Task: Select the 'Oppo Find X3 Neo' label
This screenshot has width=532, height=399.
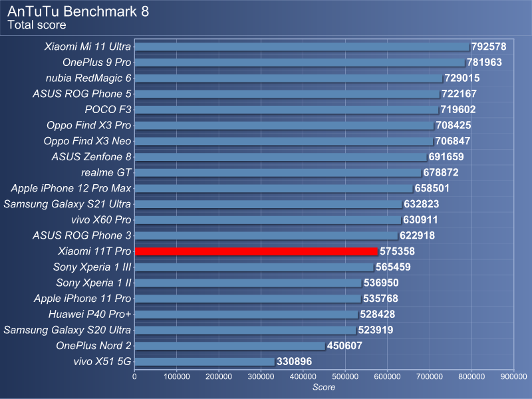Action: coord(87,141)
